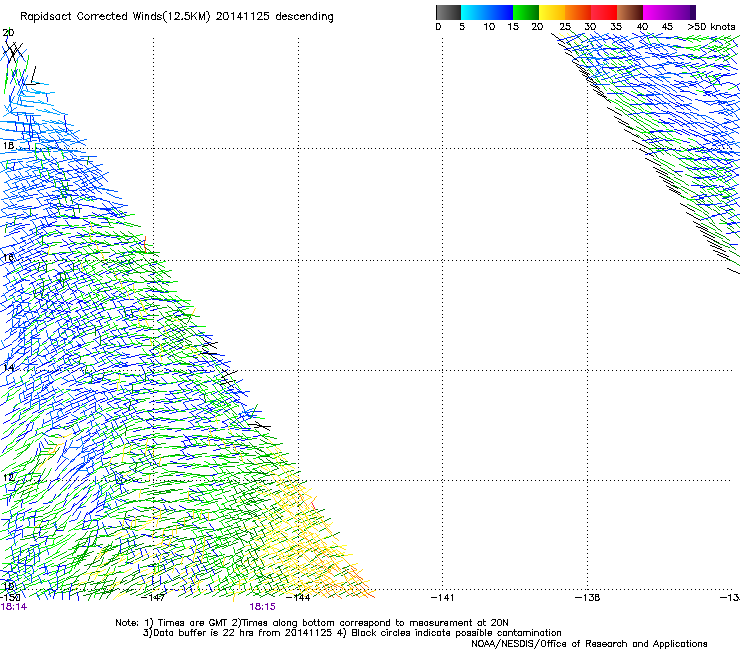Screen dimensions: 740x650
Task: Click the date '20141125 descending' in the title
Action: pos(275,17)
